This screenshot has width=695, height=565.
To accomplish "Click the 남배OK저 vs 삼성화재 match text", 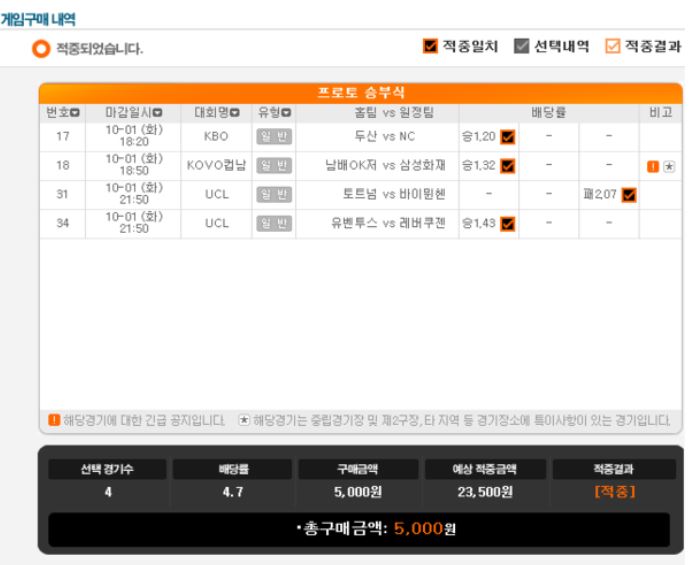I will tap(385, 165).
